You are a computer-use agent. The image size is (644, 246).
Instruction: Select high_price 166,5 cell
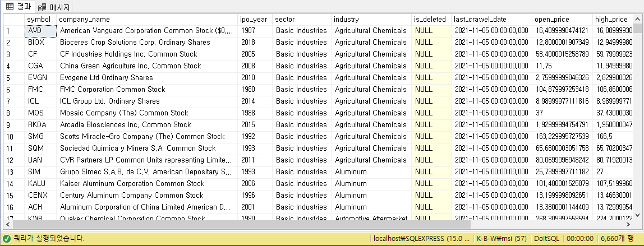point(613,137)
